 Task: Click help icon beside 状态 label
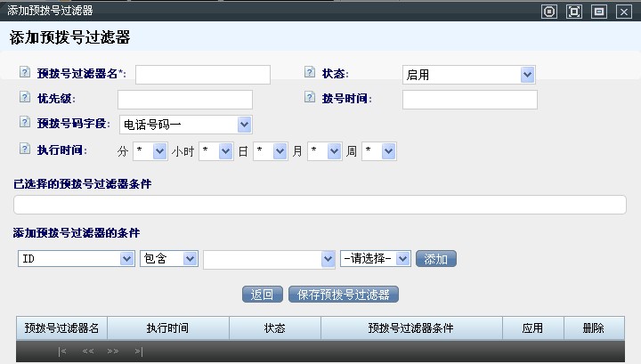click(310, 73)
